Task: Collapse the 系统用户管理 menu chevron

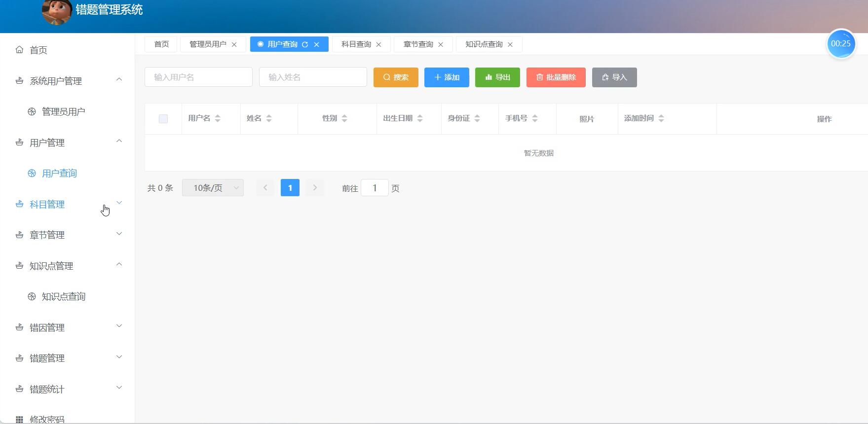Action: (x=119, y=79)
